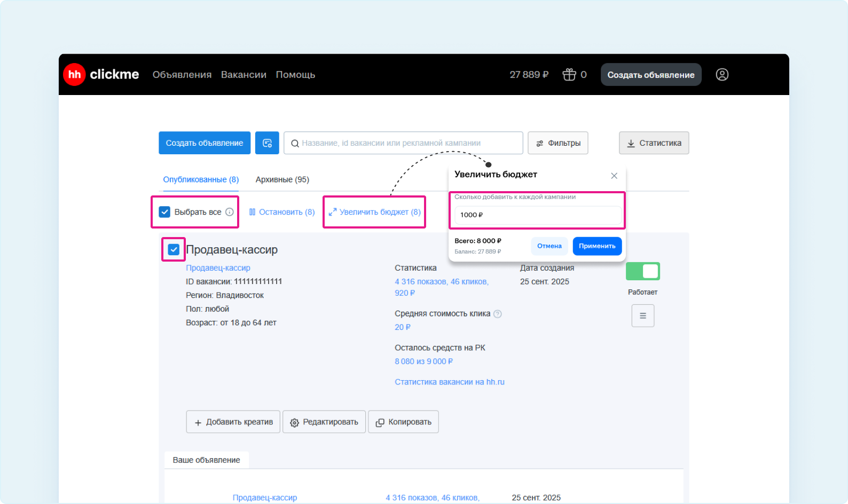Click the info icon next to Выбрать все

pyautogui.click(x=230, y=212)
